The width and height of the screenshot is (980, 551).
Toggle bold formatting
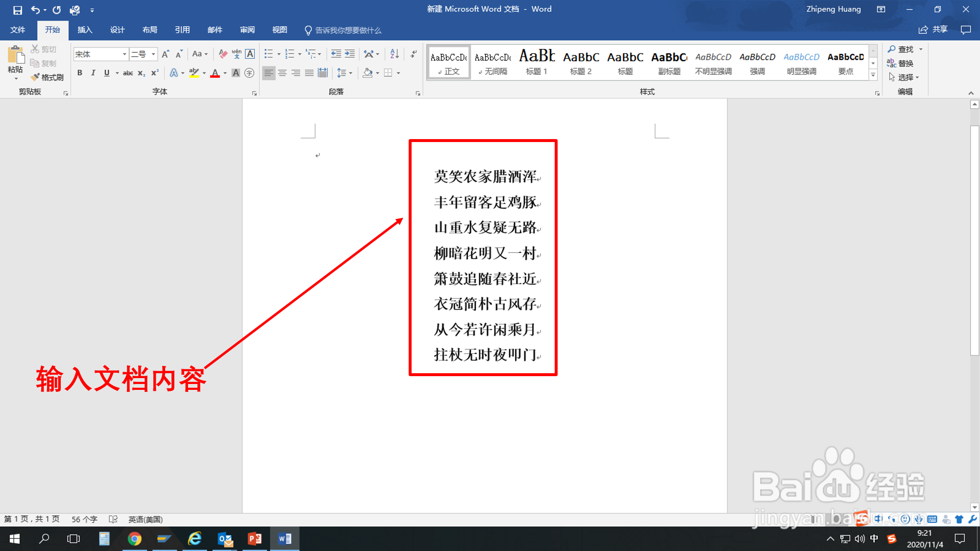pos(80,72)
